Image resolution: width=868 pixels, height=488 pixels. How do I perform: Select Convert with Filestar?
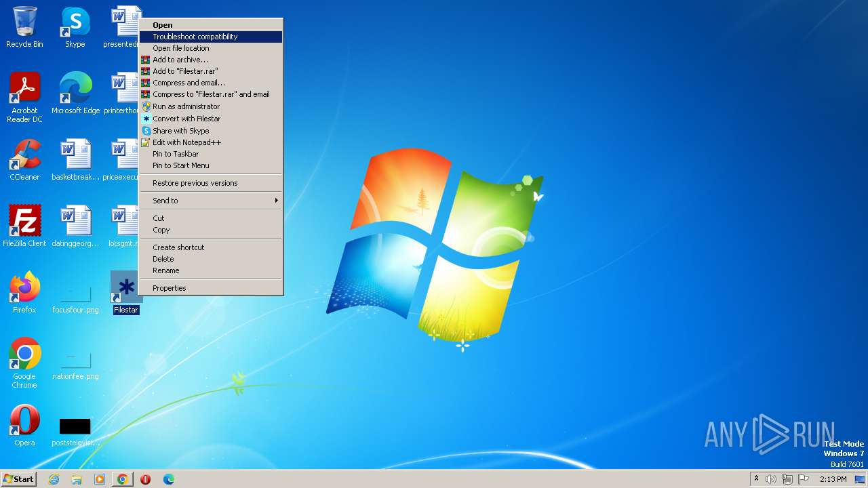(x=211, y=119)
